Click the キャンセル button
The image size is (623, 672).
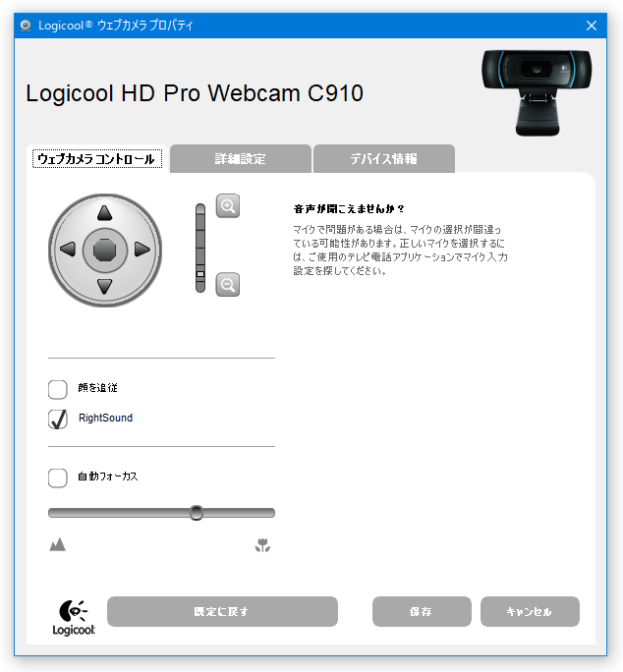[x=530, y=611]
